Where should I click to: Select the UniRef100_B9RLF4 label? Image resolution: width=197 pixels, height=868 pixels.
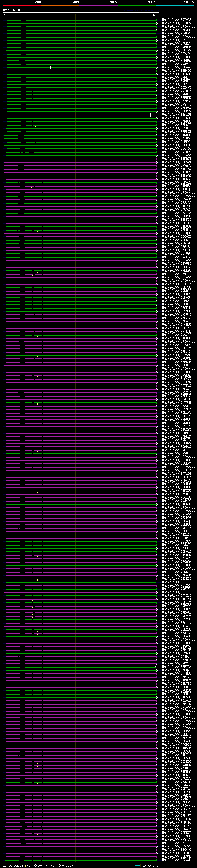[177, 78]
